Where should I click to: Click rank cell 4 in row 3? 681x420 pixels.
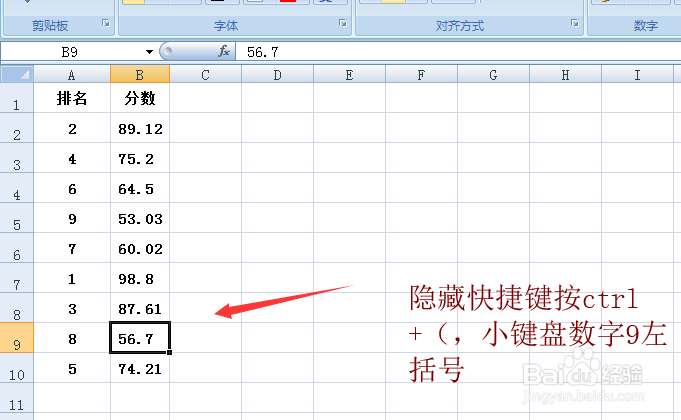(x=72, y=159)
